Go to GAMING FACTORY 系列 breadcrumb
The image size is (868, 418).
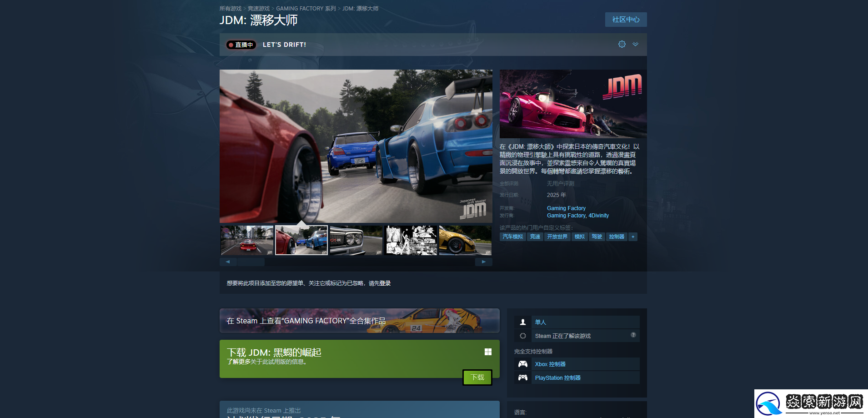click(306, 9)
